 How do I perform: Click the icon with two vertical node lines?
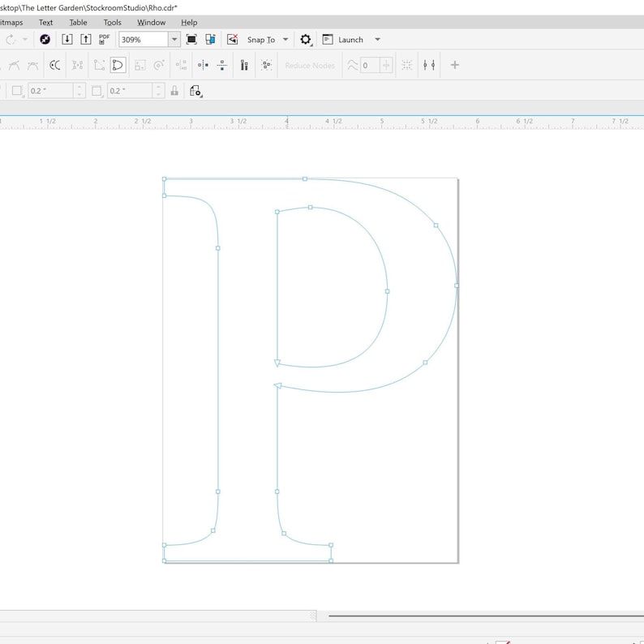point(429,65)
